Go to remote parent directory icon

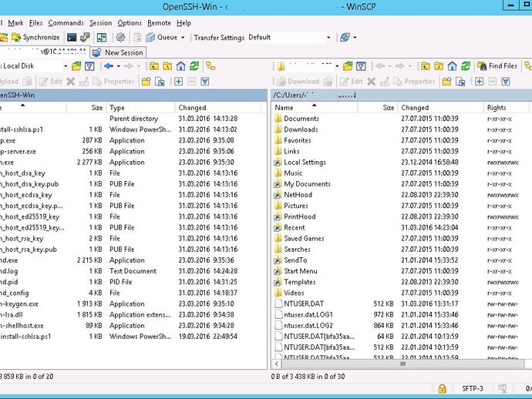(x=426, y=66)
